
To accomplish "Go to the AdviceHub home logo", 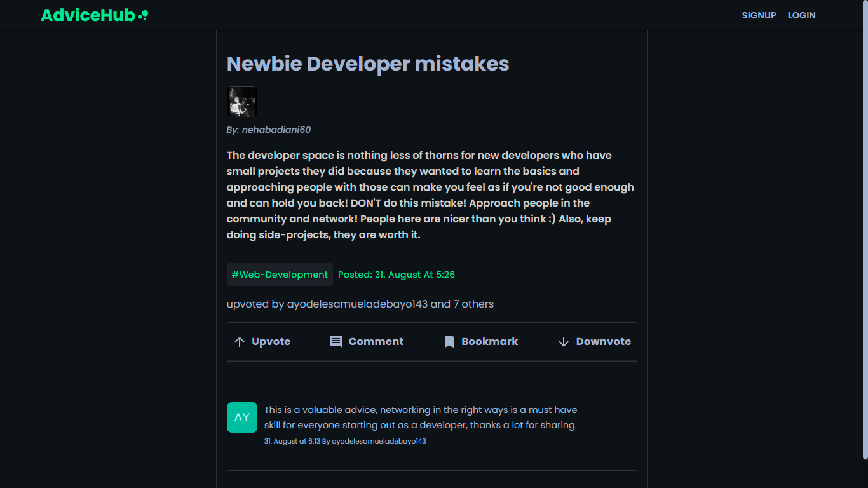I will tap(95, 15).
